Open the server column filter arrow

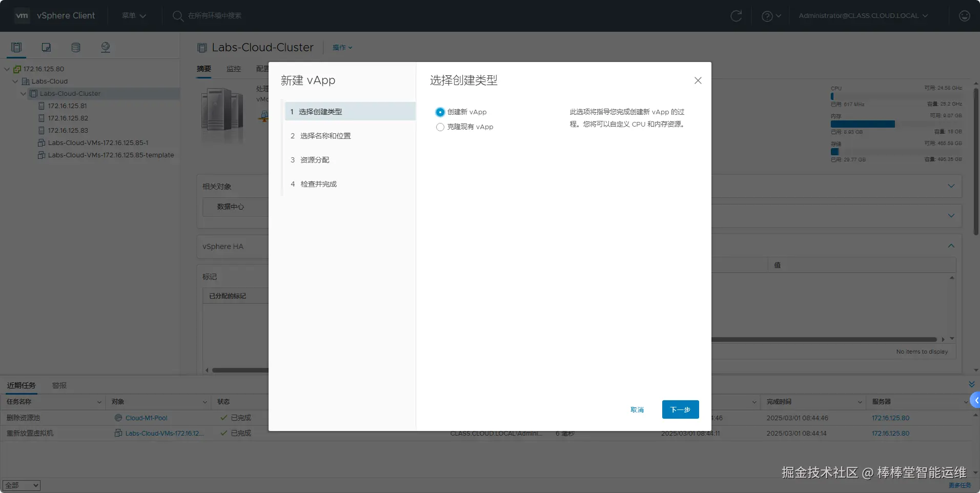(966, 402)
